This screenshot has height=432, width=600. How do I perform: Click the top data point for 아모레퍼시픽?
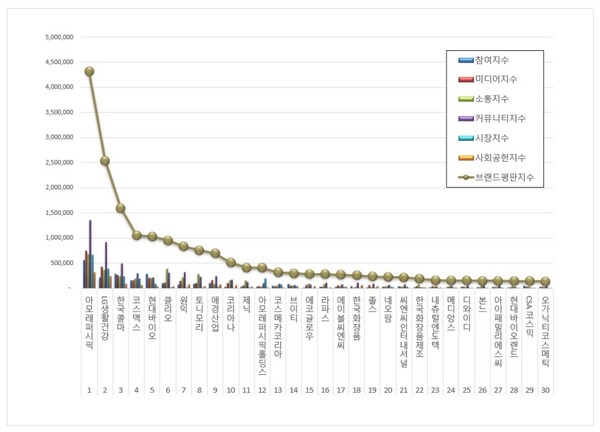pos(90,72)
